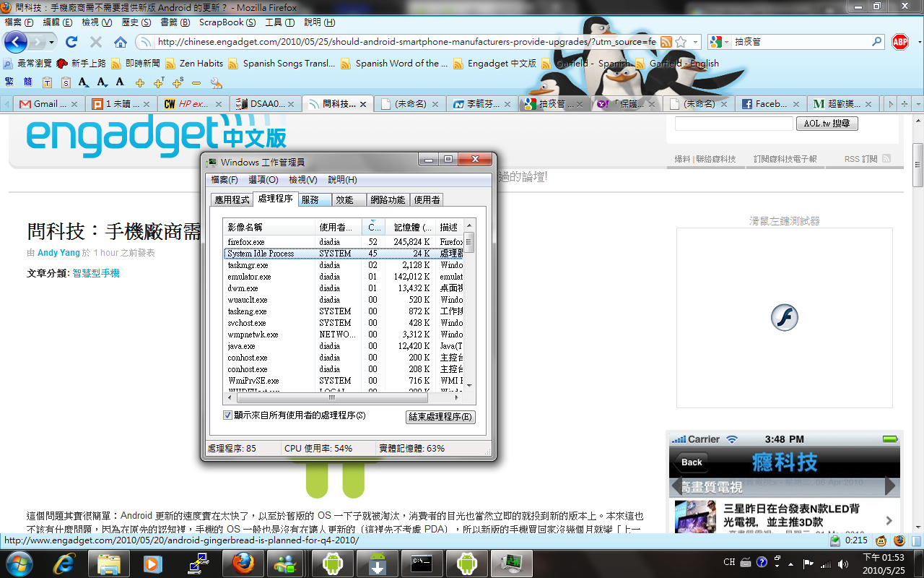Click the Task Manager taskbar button
This screenshot has height=578, width=924.
[512, 563]
